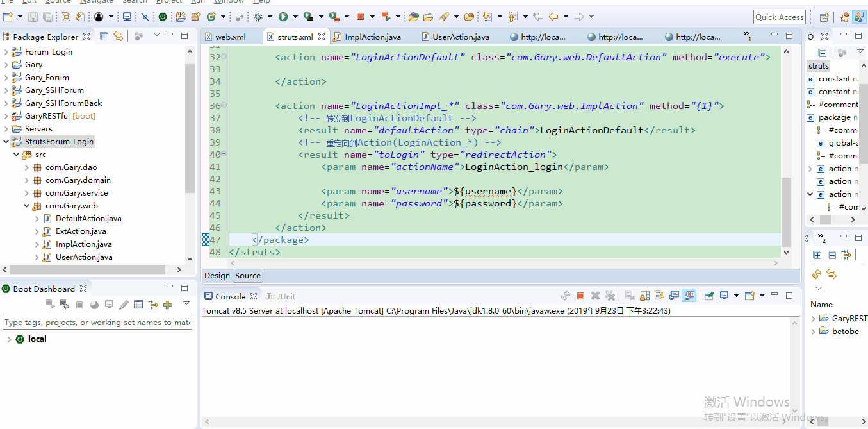868x429 pixels.
Task: Toggle show console on standard out change
Action: point(674,296)
